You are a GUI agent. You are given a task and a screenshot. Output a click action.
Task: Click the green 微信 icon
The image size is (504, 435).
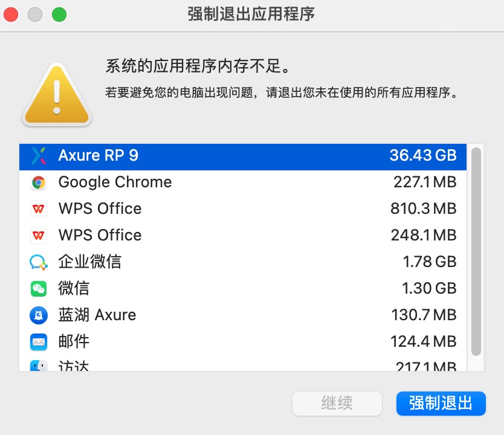tap(39, 289)
